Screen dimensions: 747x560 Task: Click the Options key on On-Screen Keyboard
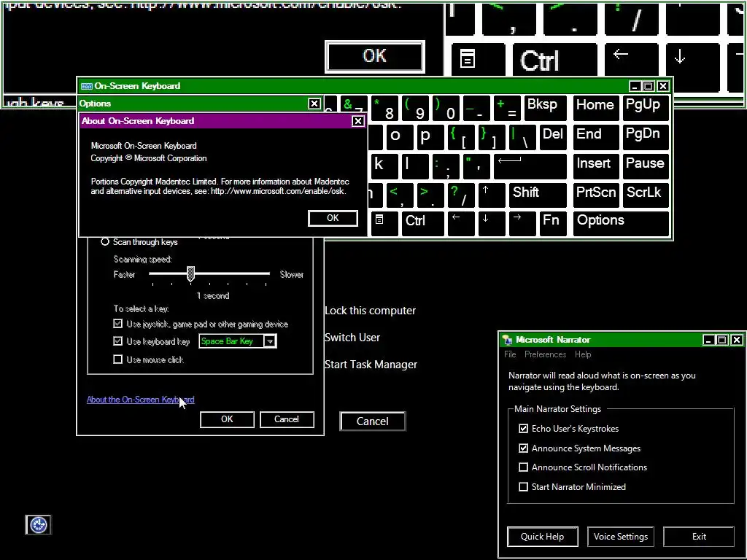pos(621,223)
